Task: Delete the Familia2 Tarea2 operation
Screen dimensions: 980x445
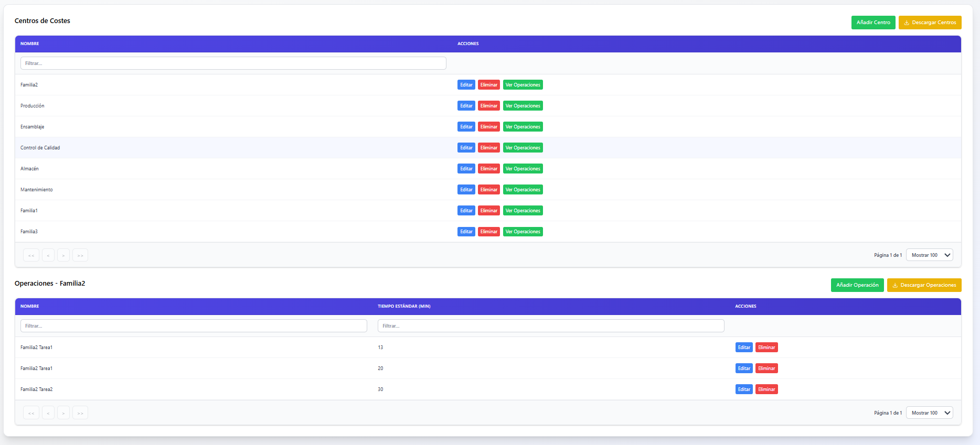Action: [766, 389]
